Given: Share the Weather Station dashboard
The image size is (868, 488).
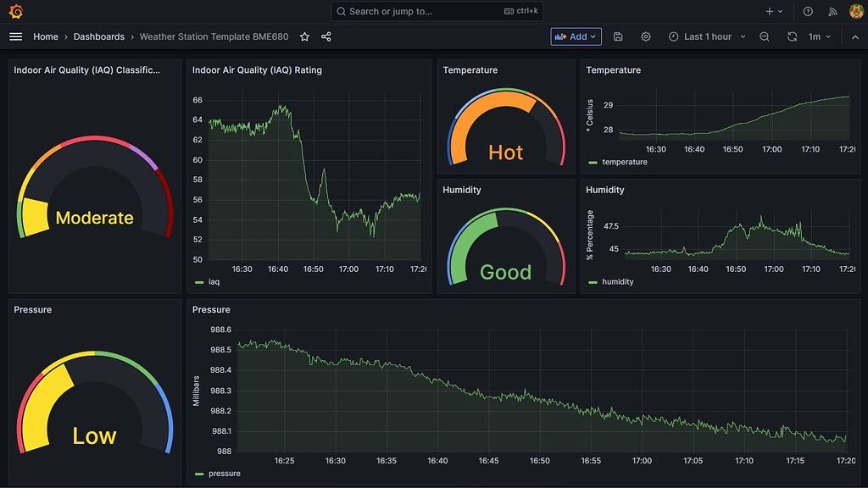Looking at the screenshot, I should click(326, 36).
